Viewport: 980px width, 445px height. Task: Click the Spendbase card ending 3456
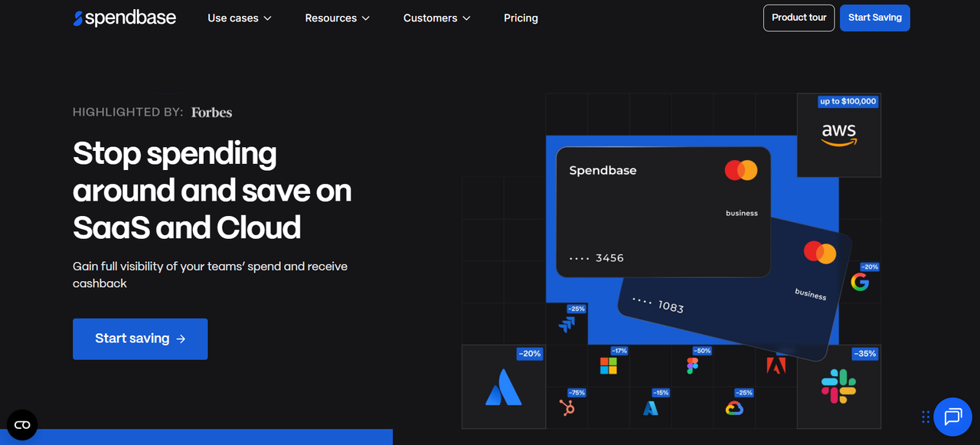click(x=663, y=211)
